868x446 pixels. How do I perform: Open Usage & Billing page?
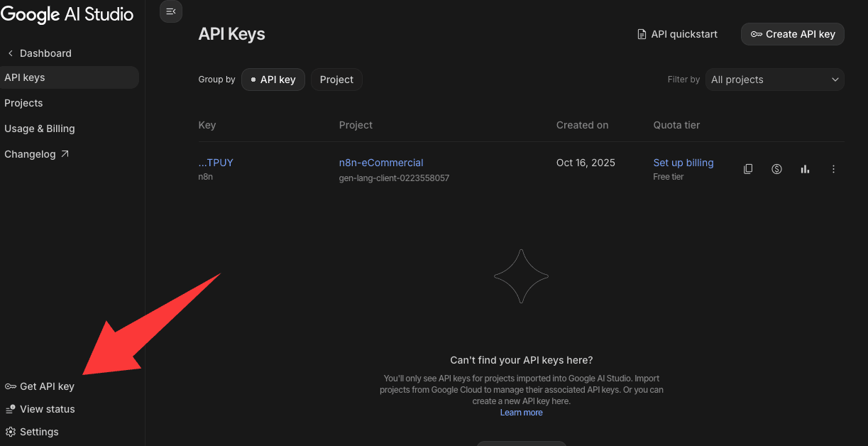[40, 129]
